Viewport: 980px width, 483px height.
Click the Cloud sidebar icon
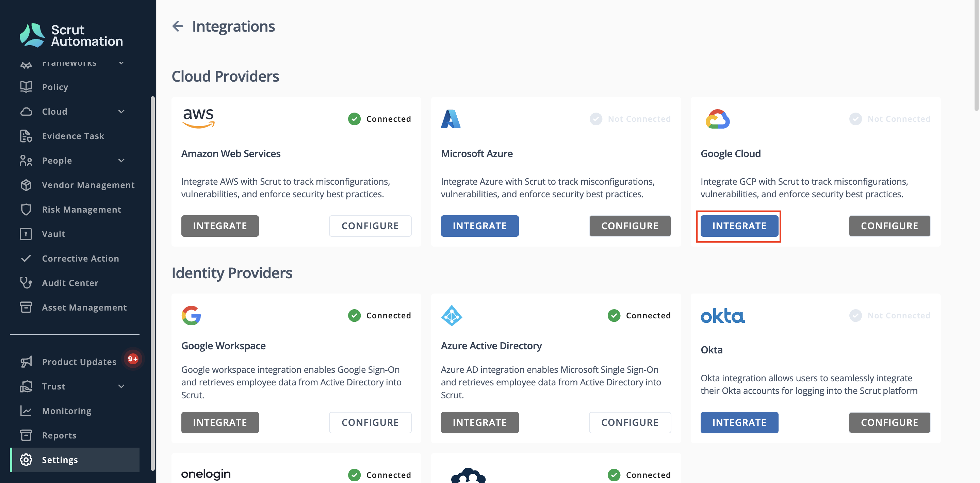pos(26,112)
